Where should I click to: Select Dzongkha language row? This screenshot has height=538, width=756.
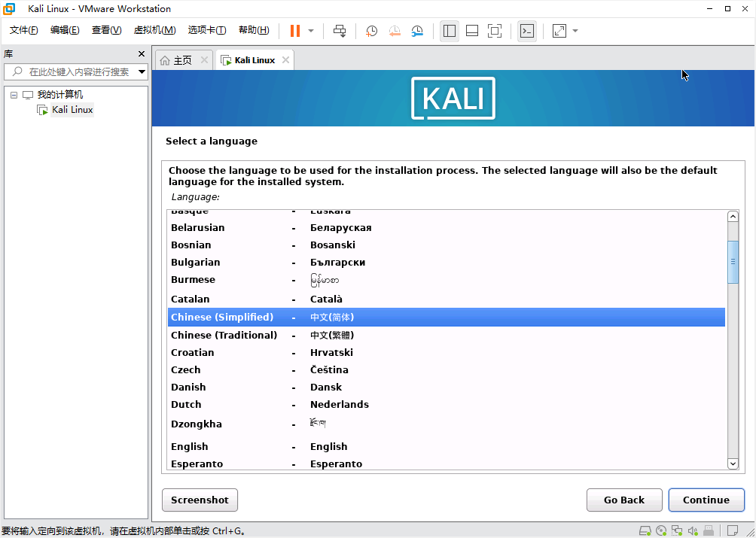(447, 424)
